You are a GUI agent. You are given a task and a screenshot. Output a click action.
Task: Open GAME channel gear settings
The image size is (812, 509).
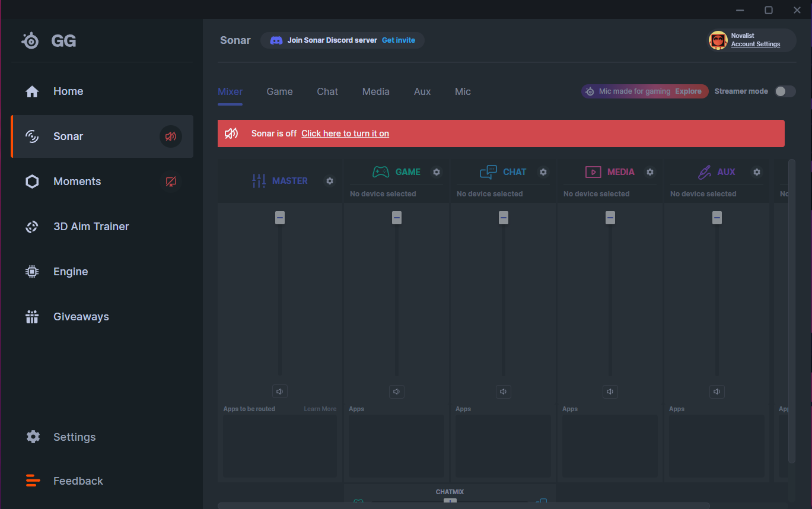pyautogui.click(x=437, y=172)
